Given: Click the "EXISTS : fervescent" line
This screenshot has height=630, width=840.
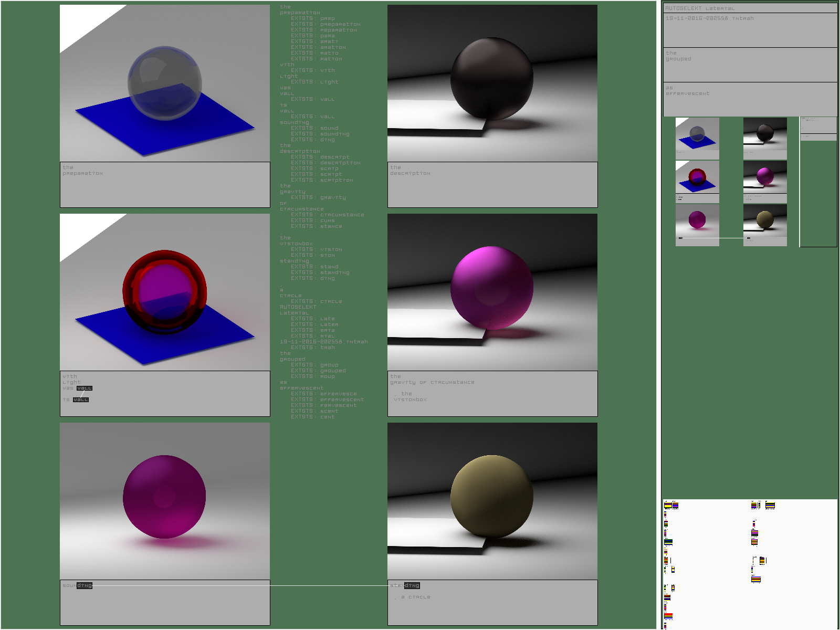Looking at the screenshot, I should click(324, 405).
